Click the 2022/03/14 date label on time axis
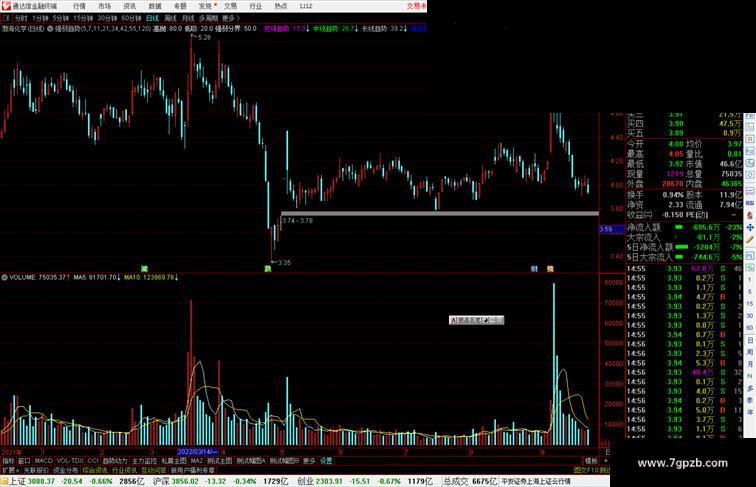The image size is (756, 487). (198, 452)
